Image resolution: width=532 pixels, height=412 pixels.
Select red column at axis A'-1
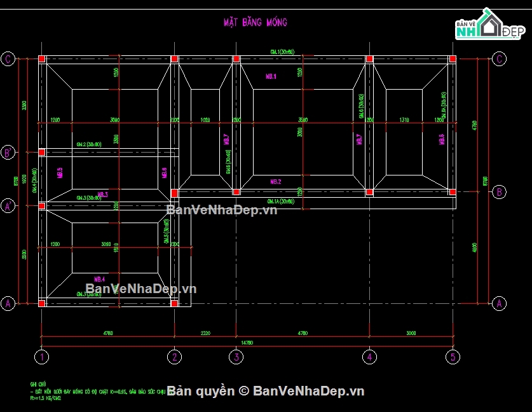click(42, 205)
